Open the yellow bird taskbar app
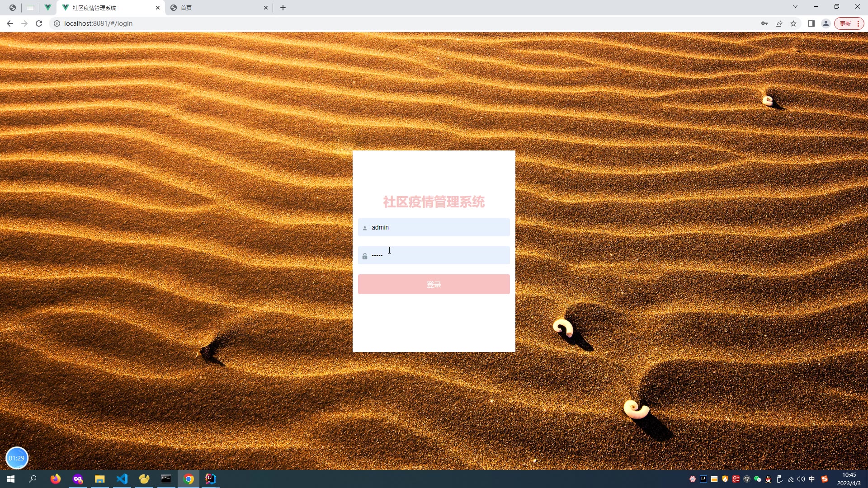Image resolution: width=868 pixels, height=488 pixels. pyautogui.click(x=144, y=479)
